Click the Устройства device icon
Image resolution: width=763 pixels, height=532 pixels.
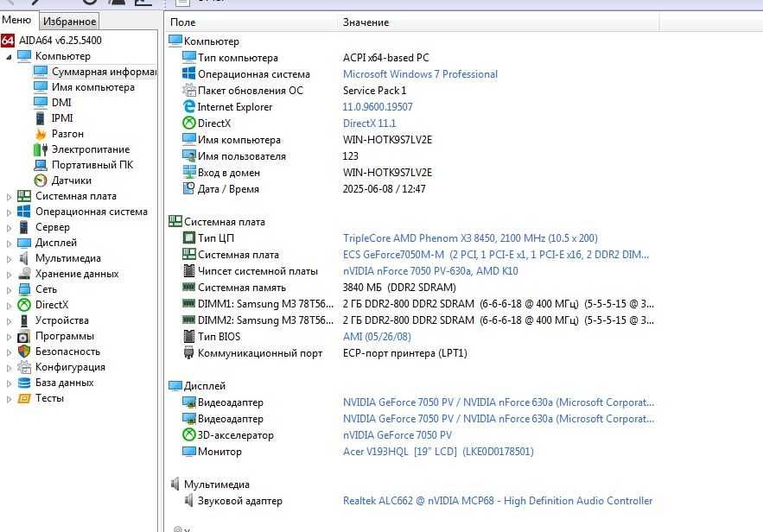(24, 320)
